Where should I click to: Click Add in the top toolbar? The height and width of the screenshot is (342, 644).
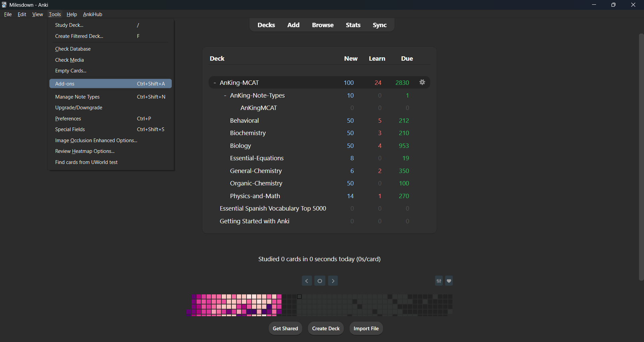293,25
